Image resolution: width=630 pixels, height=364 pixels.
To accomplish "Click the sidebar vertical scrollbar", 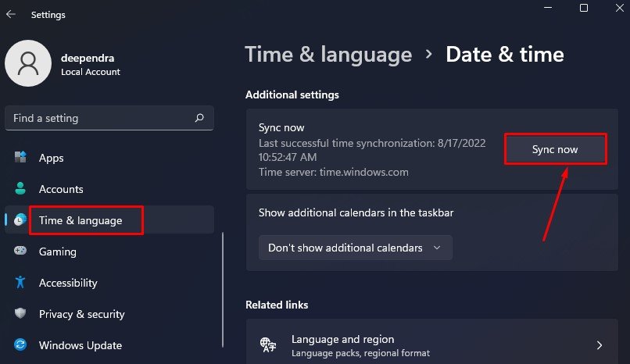I will (223, 289).
